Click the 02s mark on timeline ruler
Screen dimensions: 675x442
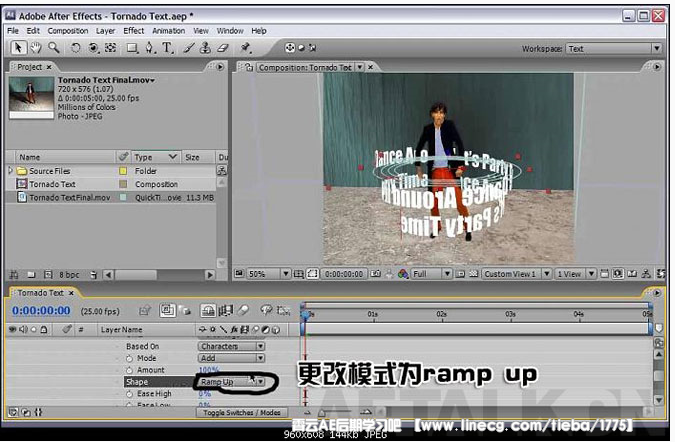pos(441,313)
